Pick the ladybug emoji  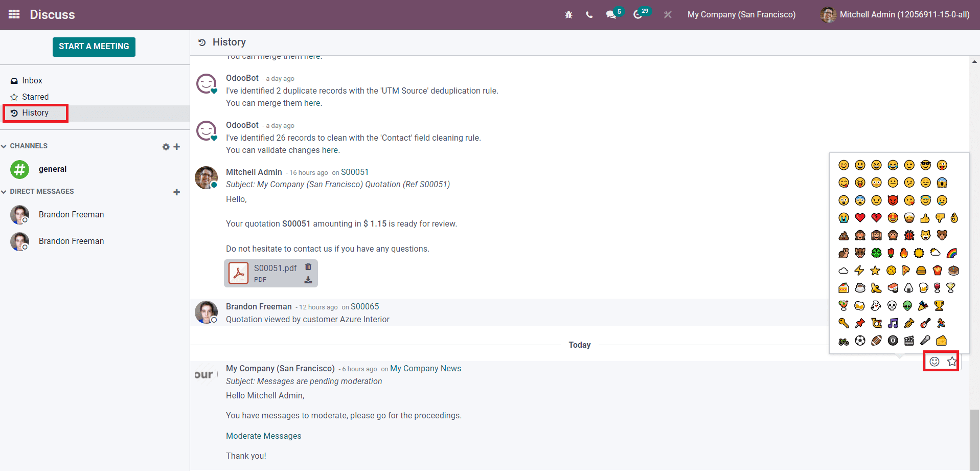tap(909, 235)
